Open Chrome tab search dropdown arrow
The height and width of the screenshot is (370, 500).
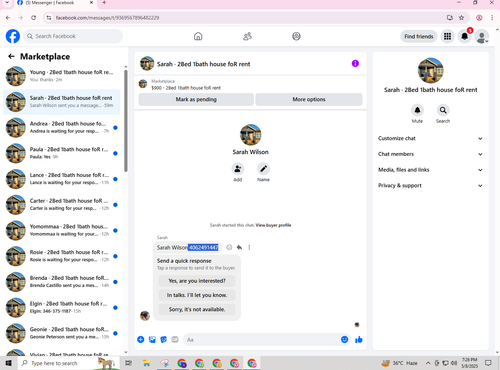click(7, 3)
